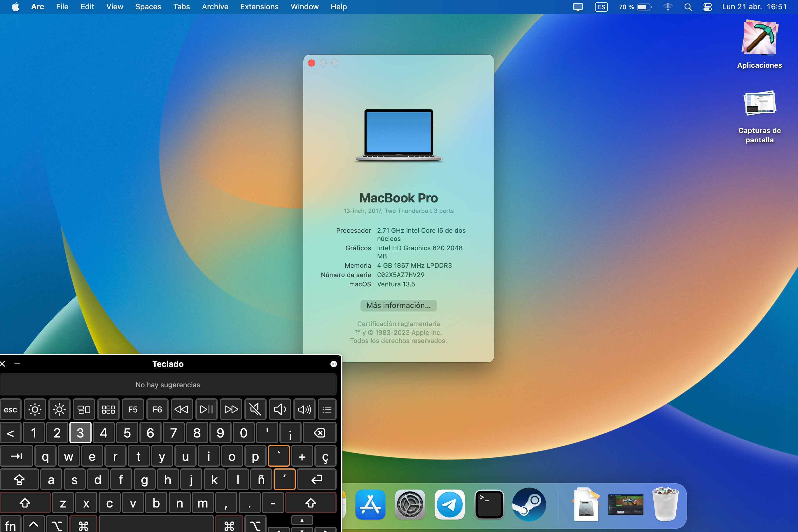Toggle left shift key on virtual keyboard
This screenshot has height=532, width=798.
(25, 503)
